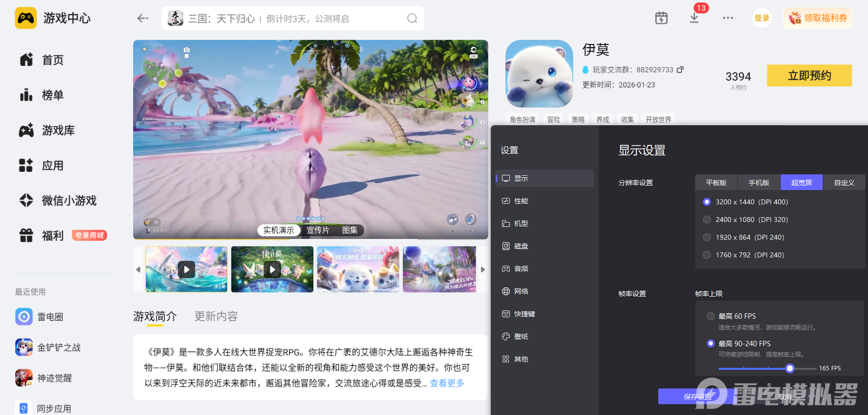
Task: Select resolution 1760 x 792 (DPI 240)
Action: click(707, 255)
